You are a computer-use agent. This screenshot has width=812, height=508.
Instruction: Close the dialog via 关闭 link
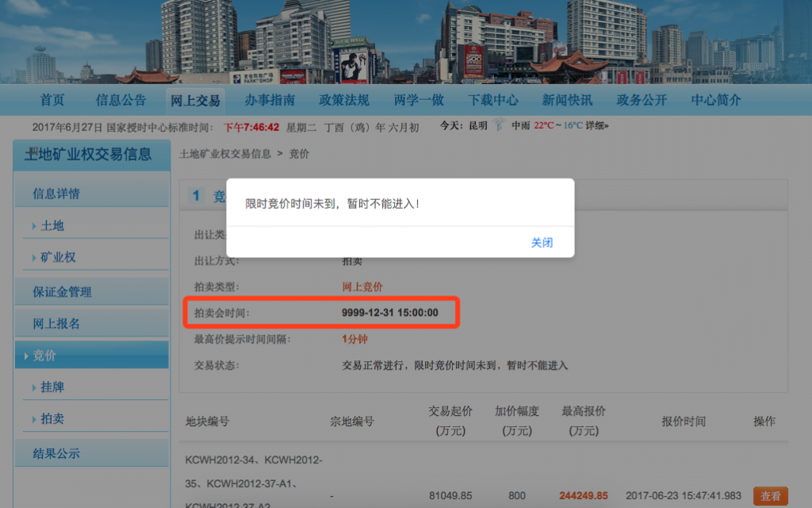pos(543,243)
